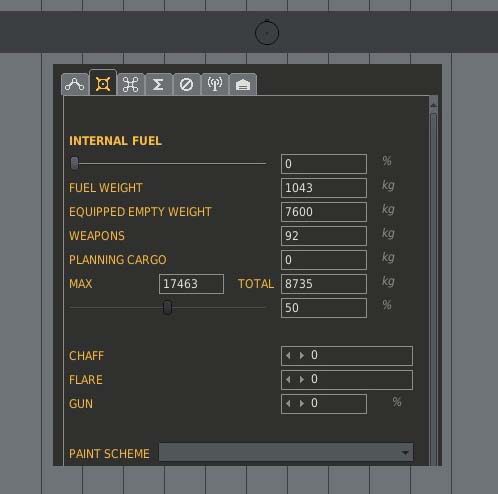Open the Paint Scheme dropdown
This screenshot has height=494, width=498.
click(x=286, y=452)
